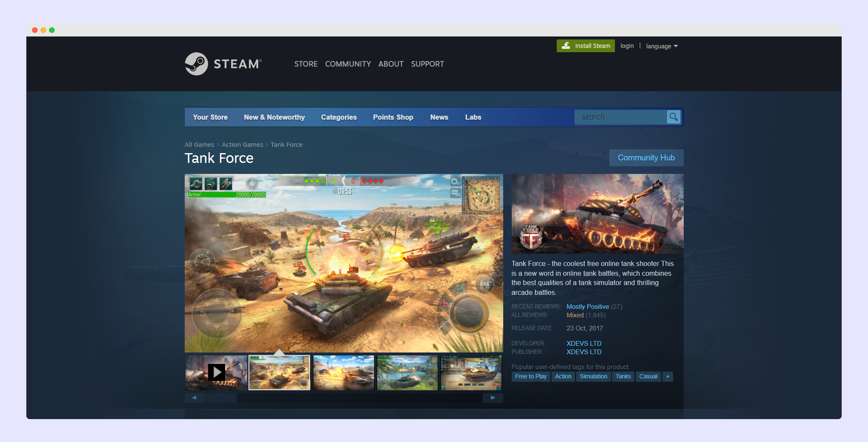Screen dimensions: 868x442
Task: Click the macOS green full-screen button
Action: tap(52, 30)
